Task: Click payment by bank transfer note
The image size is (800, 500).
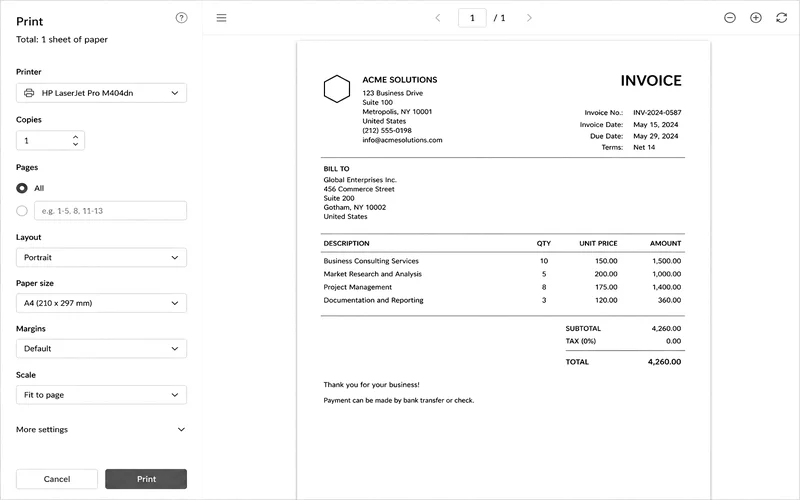Action: (x=398, y=401)
